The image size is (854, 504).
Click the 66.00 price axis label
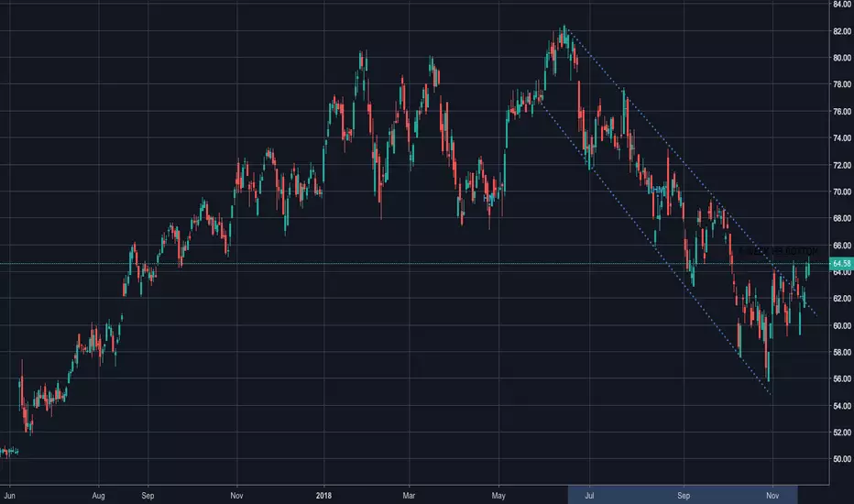click(x=842, y=246)
